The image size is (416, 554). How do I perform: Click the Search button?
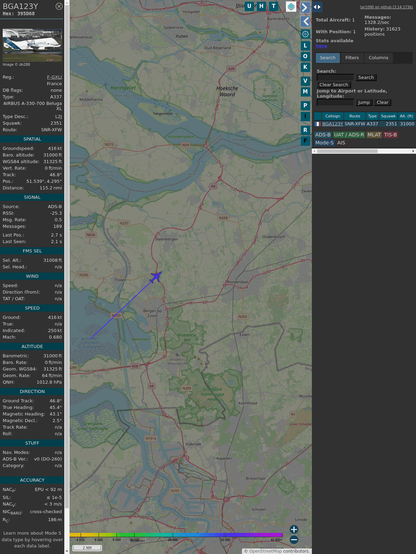(366, 77)
